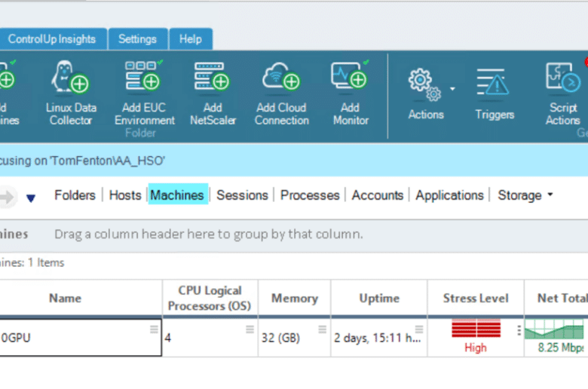Switch to the Accounts view
588x389 pixels.
[377, 195]
